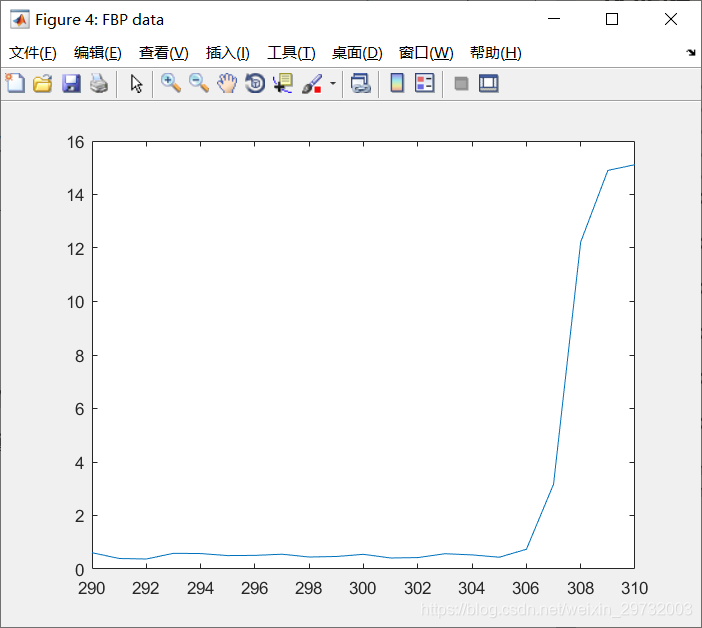Image resolution: width=702 pixels, height=628 pixels.
Task: Activate the Zoom In magnifier tool
Action: click(x=171, y=83)
